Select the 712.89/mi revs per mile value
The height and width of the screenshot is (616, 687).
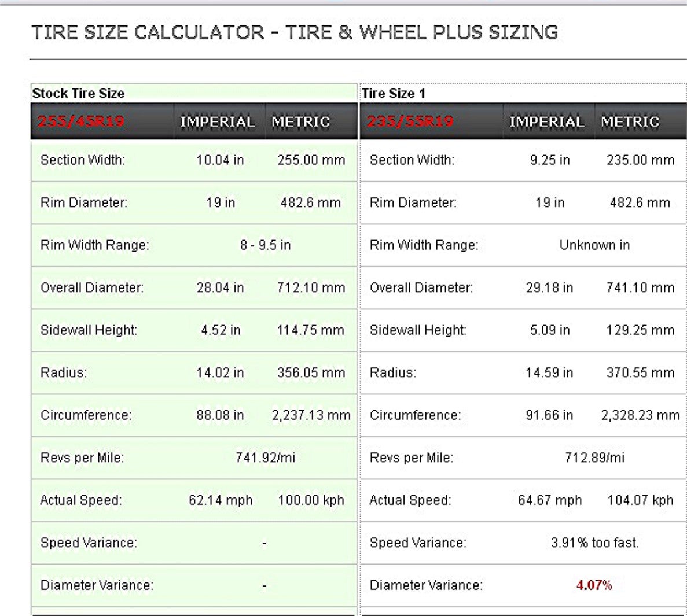pos(594,458)
